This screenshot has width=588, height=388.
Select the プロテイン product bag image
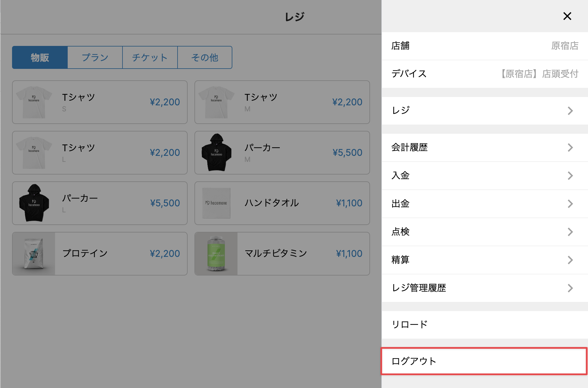pyautogui.click(x=34, y=254)
